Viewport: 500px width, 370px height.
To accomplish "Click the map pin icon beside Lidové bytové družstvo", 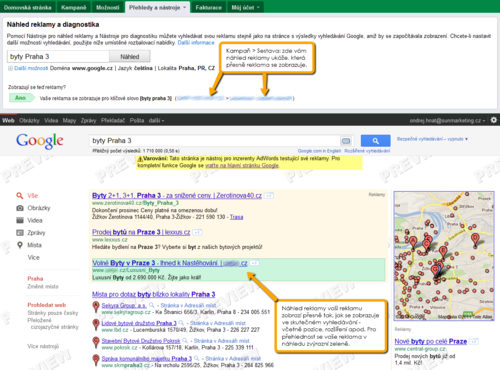I will (96, 324).
